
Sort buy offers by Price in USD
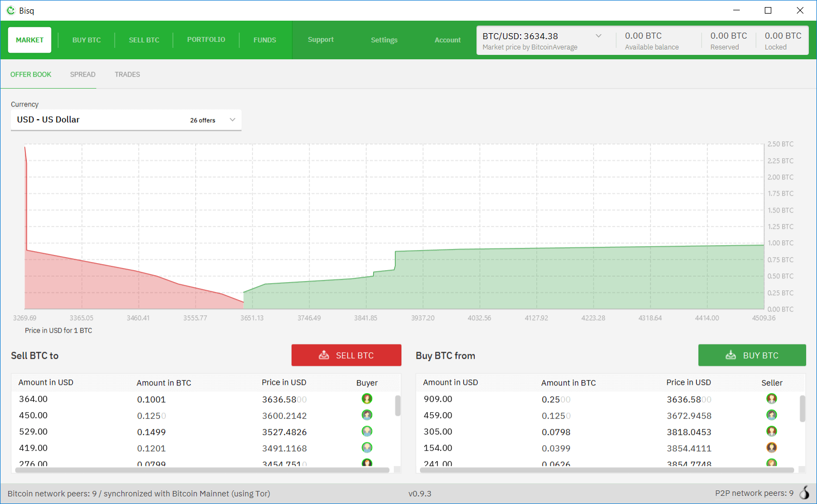(x=689, y=382)
